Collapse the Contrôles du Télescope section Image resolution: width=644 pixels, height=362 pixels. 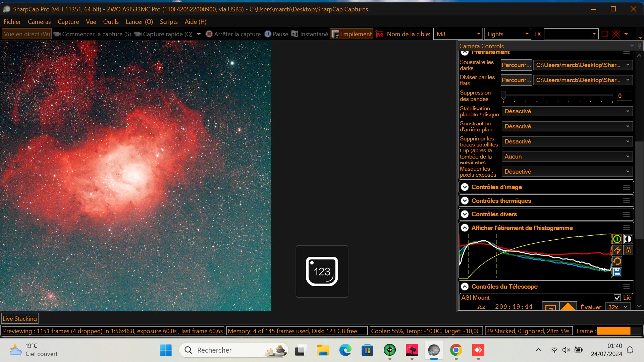465,287
